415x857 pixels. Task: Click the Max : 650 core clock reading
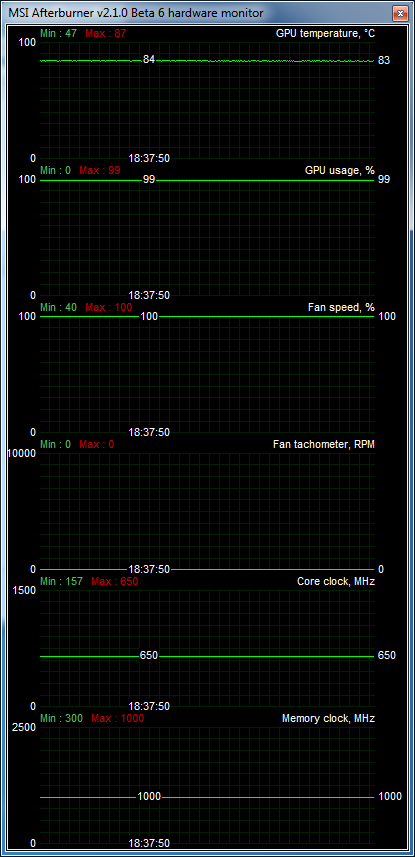(x=115, y=581)
